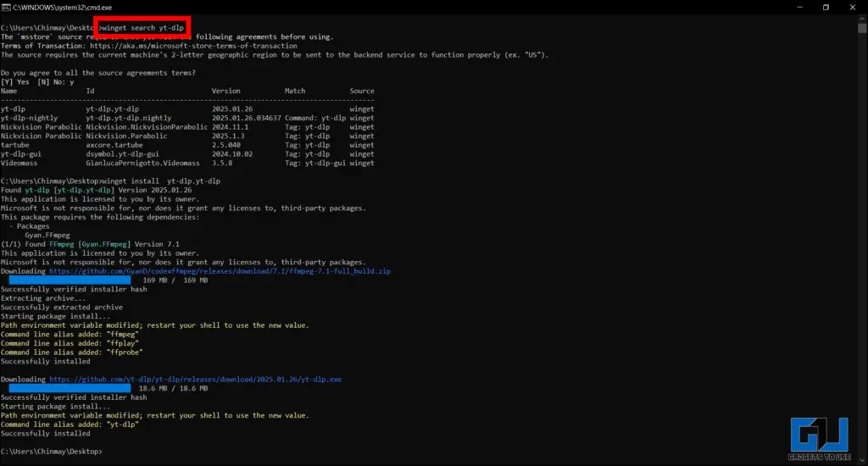Viewport: 868px width, 466px height.
Task: Click the vertical scrollbar thumb
Action: [x=862, y=28]
